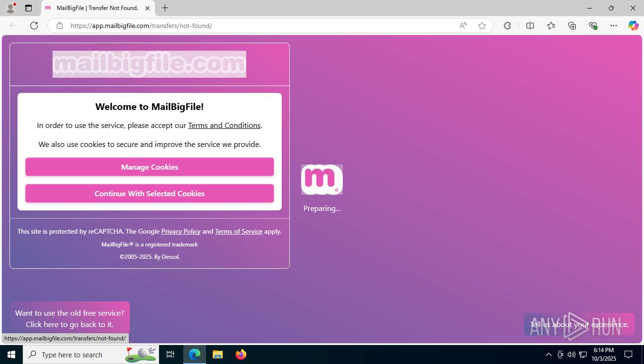Click the old free service banner
The width and height of the screenshot is (644, 364).
coord(70,318)
